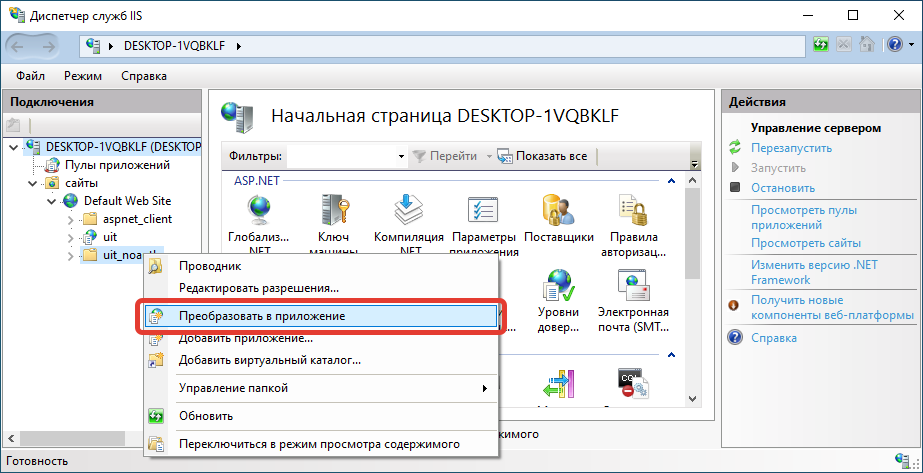Viewport: 923px width, 473px height.
Task: Expand the aspnet_client folder node
Action: 70,219
